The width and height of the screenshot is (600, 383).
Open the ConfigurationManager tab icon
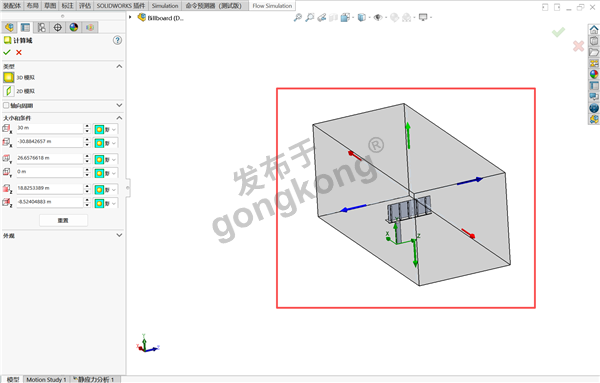point(41,27)
